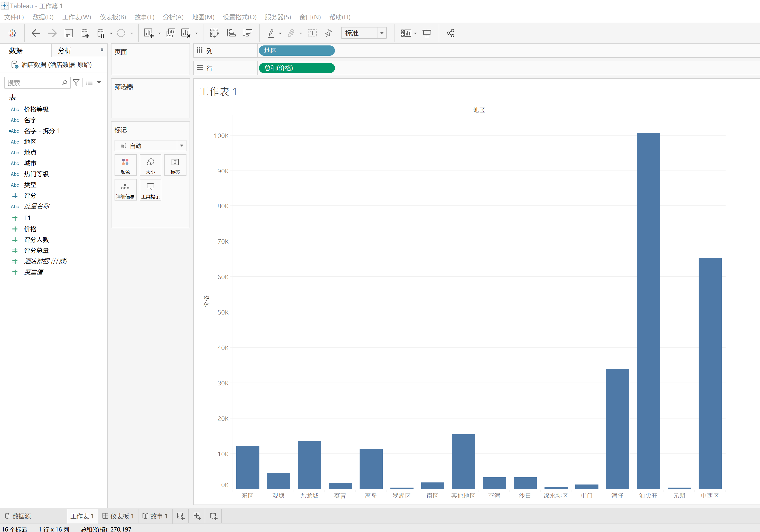Click the presentation mode icon
The image size is (760, 532).
(427, 33)
